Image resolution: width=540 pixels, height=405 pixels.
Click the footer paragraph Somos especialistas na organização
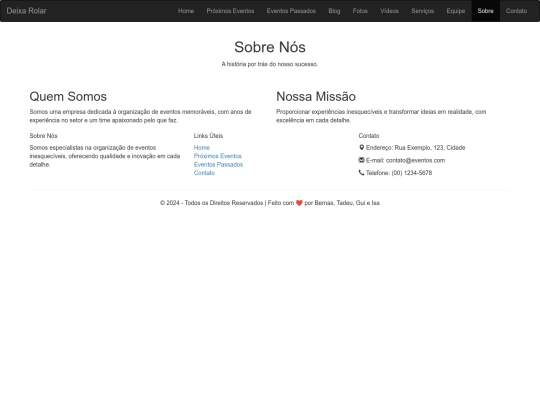tap(105, 156)
